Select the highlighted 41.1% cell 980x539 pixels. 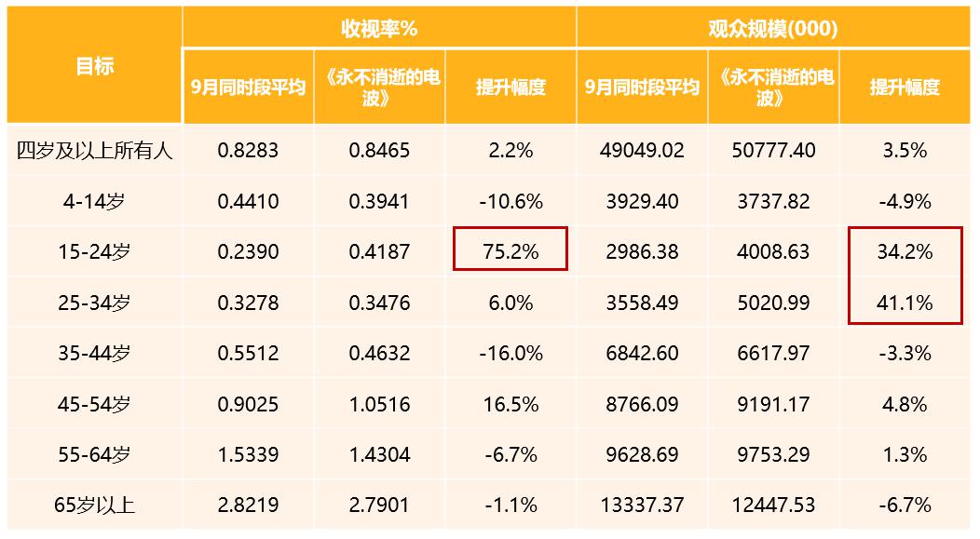pyautogui.click(x=905, y=303)
